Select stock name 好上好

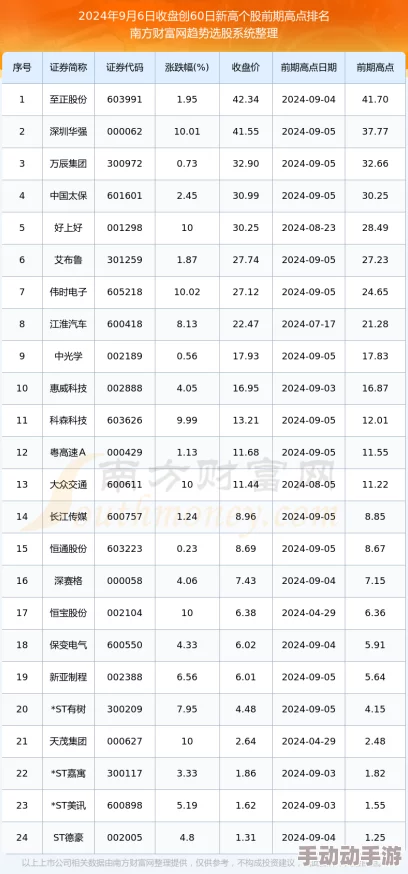69,228
